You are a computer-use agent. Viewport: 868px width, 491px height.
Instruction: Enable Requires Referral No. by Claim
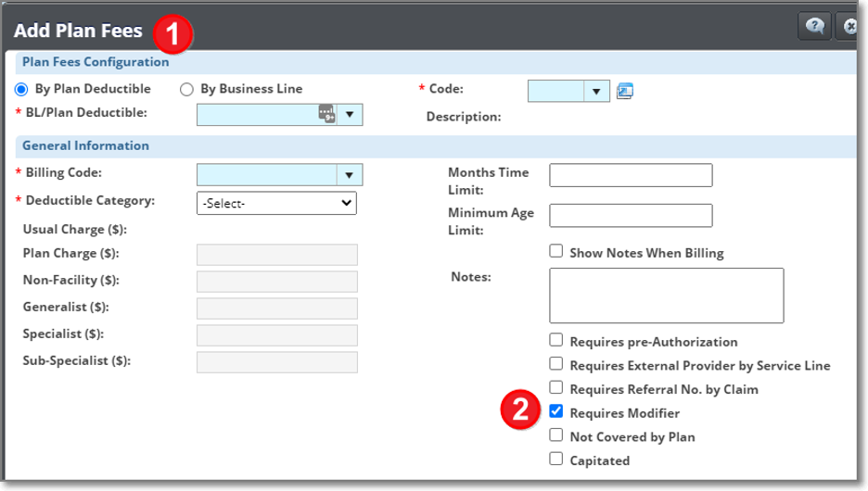tap(556, 387)
